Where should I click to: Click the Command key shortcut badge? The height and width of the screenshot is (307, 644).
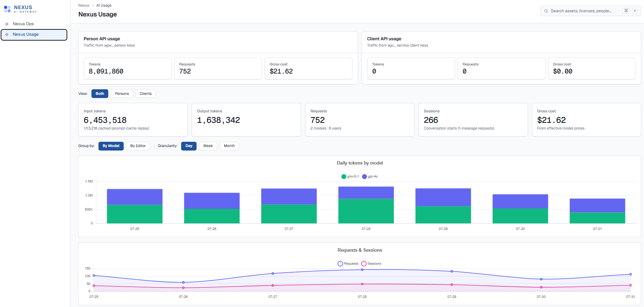(x=626, y=11)
